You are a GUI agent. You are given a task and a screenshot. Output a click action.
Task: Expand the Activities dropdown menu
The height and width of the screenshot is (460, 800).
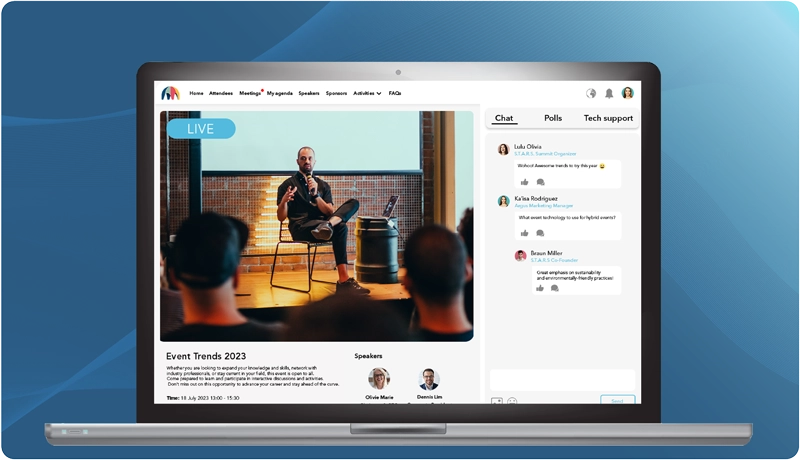click(367, 93)
